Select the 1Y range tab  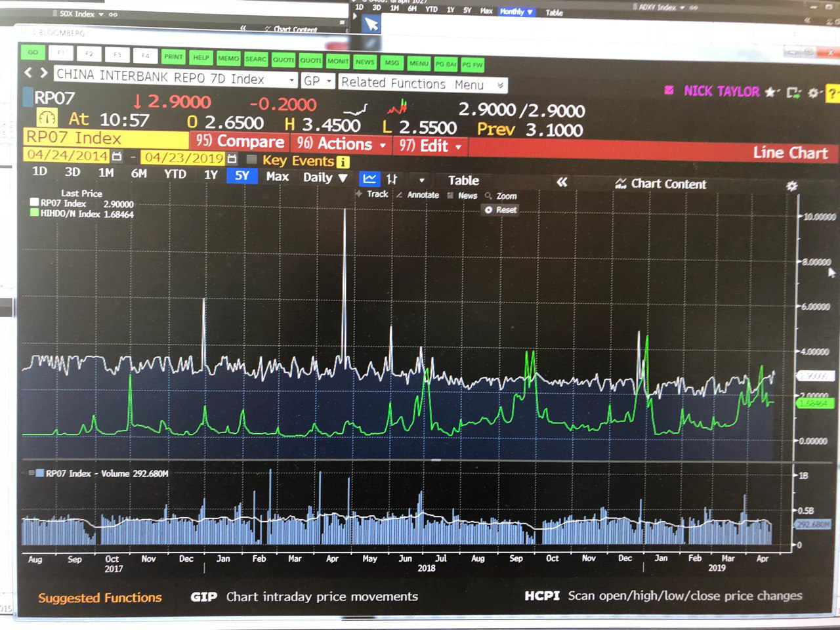211,175
